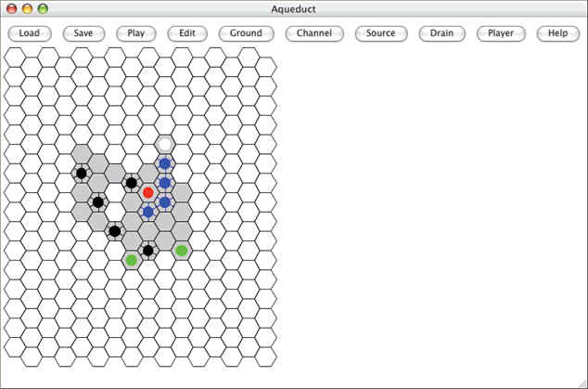Click the red circle on the grid
The image size is (588, 389).
click(147, 193)
